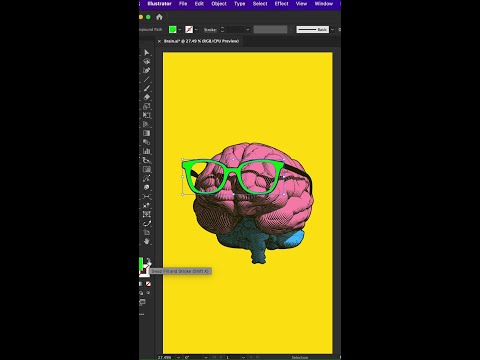Select the Line Segment tool
Viewport: 480px width, 360px height.
click(x=147, y=79)
